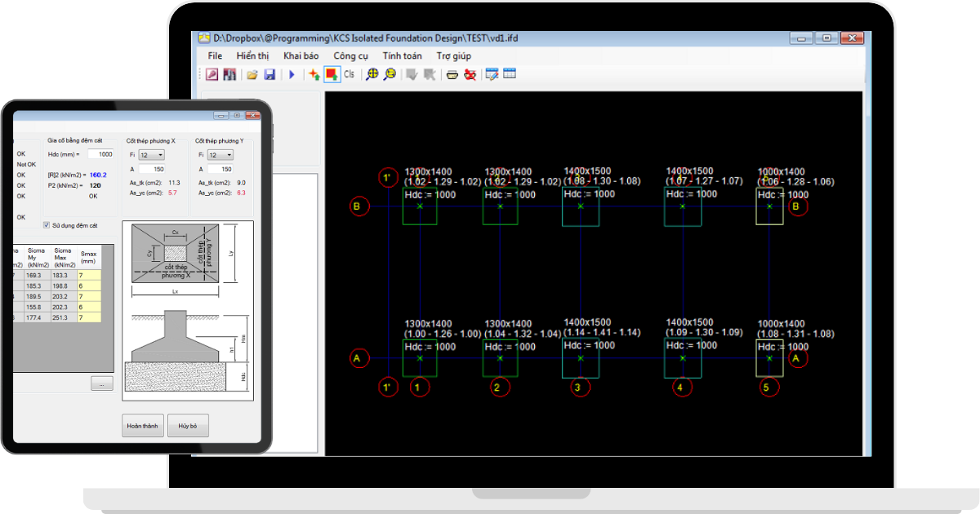Select the add node star icon
Image resolution: width=980 pixels, height=514 pixels.
[314, 74]
